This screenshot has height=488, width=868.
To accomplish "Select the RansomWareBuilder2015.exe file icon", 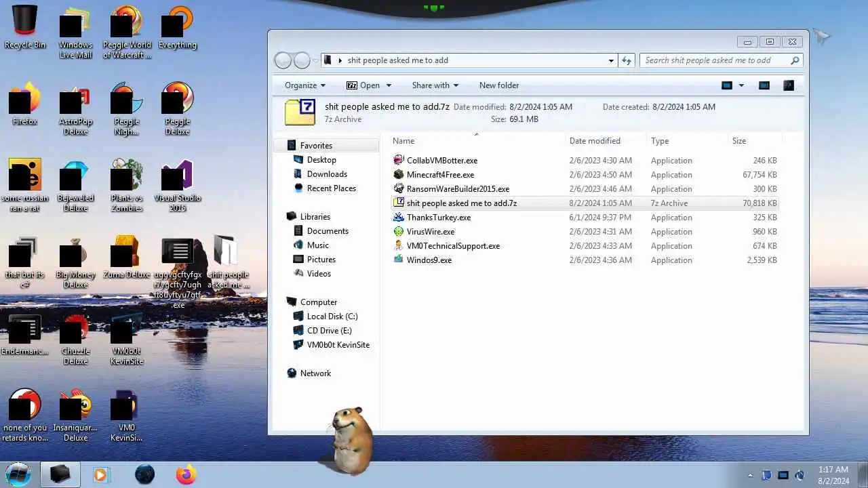I will coord(399,189).
